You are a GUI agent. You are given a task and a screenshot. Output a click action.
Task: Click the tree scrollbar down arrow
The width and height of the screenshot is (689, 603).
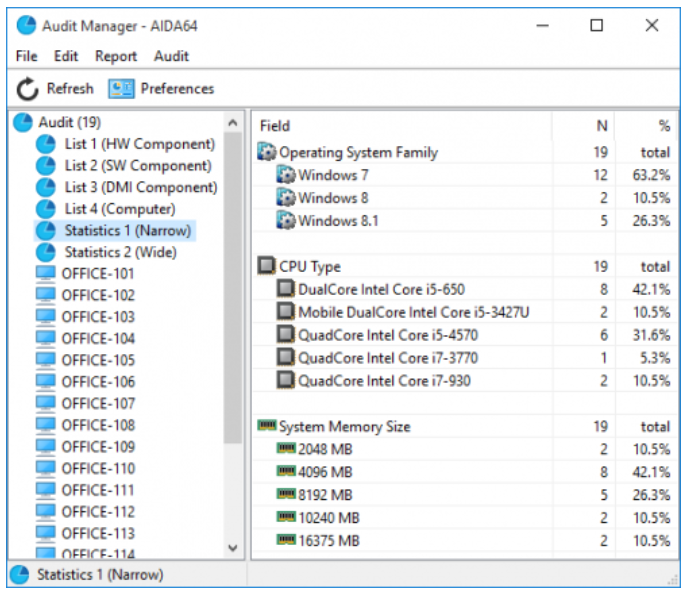pyautogui.click(x=233, y=548)
